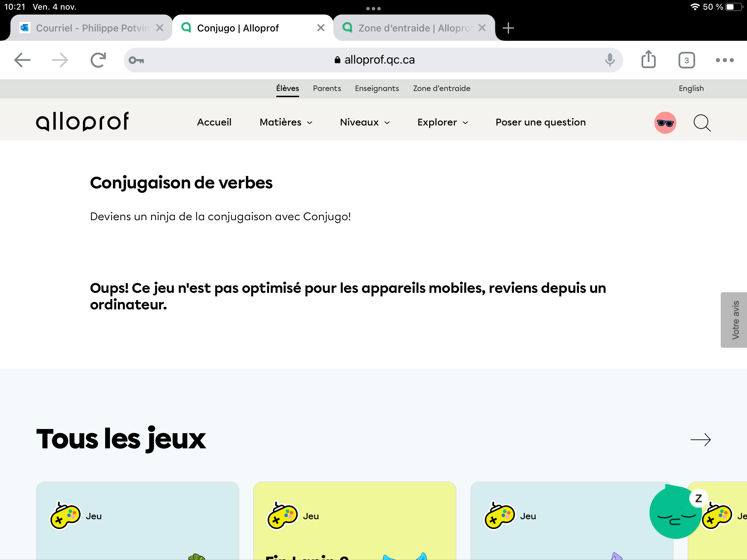Open the sunglasses profile avatar
The image size is (747, 560).
click(665, 123)
